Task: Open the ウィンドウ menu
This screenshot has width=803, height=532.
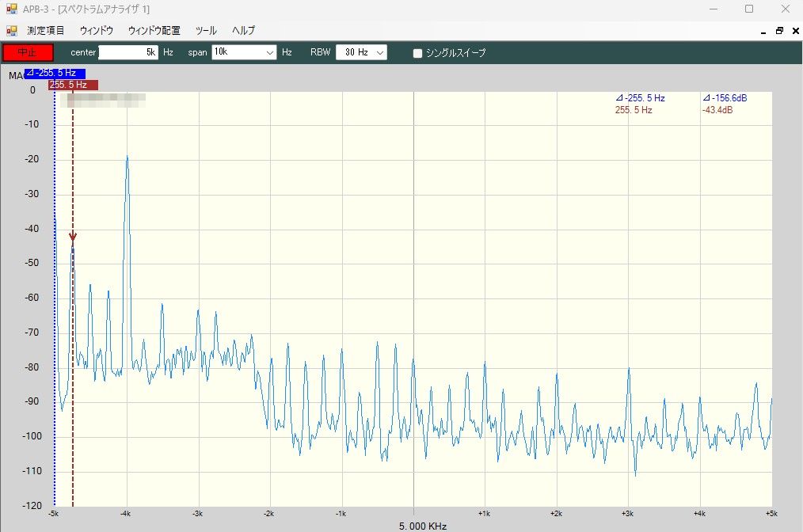Action: point(96,31)
